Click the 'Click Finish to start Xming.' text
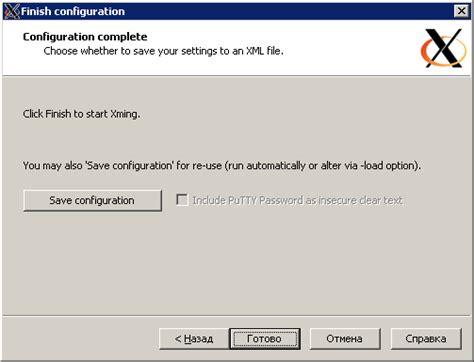The width and height of the screenshot is (474, 362). 81,114
